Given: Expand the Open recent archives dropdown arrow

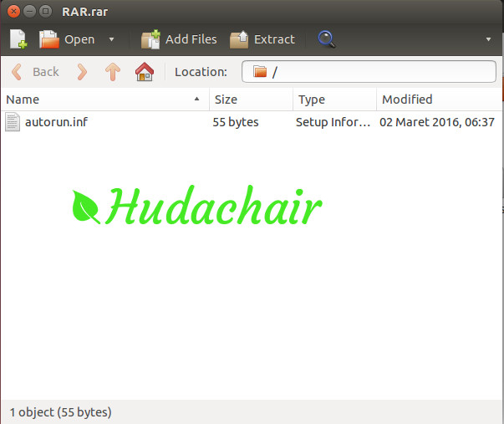Looking at the screenshot, I should pyautogui.click(x=111, y=39).
